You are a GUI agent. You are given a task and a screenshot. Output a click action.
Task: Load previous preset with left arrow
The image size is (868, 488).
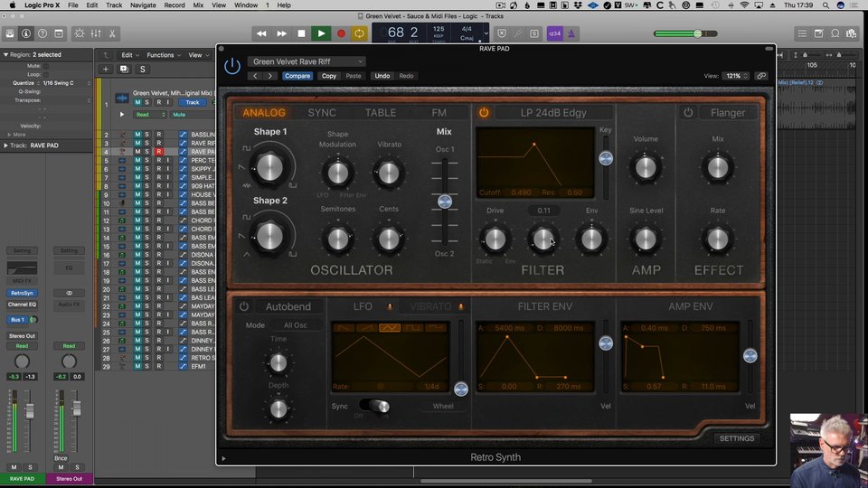pos(255,76)
